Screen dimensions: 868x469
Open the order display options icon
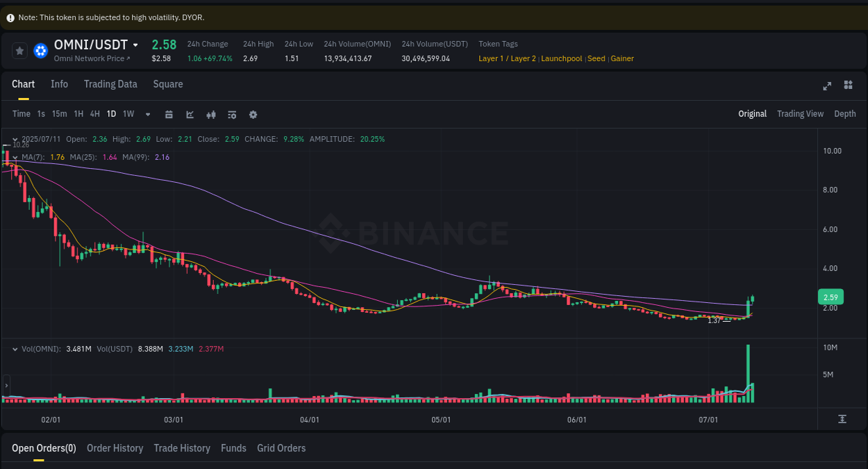point(232,114)
